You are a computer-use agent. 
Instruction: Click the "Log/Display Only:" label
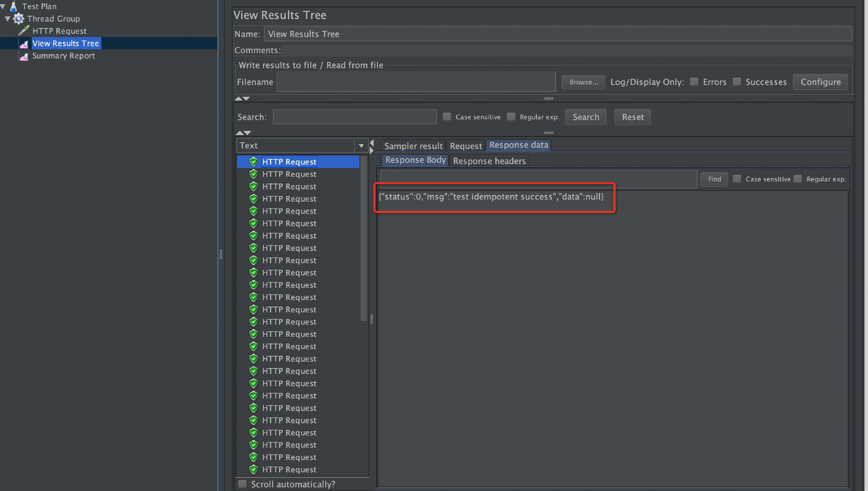647,82
